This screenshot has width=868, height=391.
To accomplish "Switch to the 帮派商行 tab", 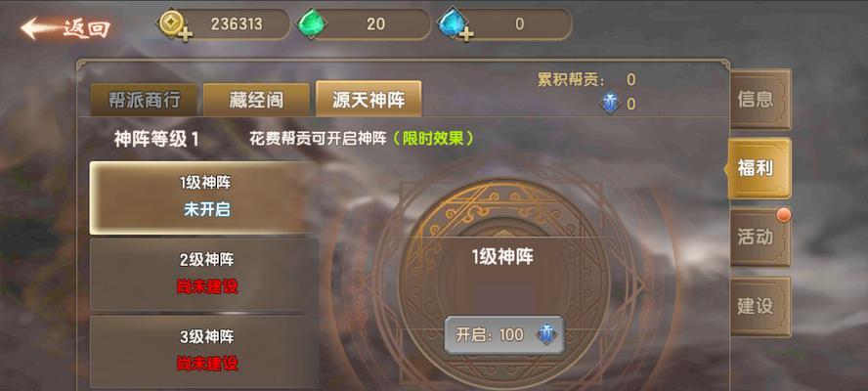I will [x=144, y=100].
